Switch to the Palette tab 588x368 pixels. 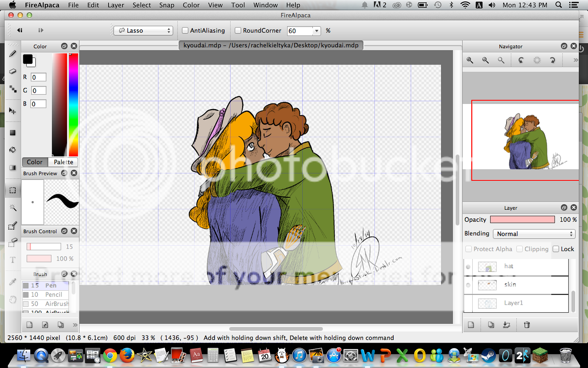pyautogui.click(x=63, y=162)
